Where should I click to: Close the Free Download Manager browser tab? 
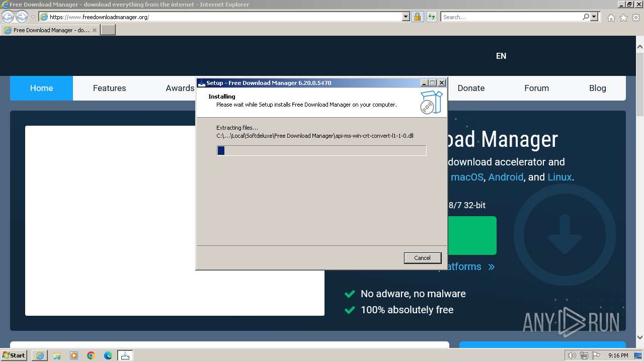[x=94, y=30]
